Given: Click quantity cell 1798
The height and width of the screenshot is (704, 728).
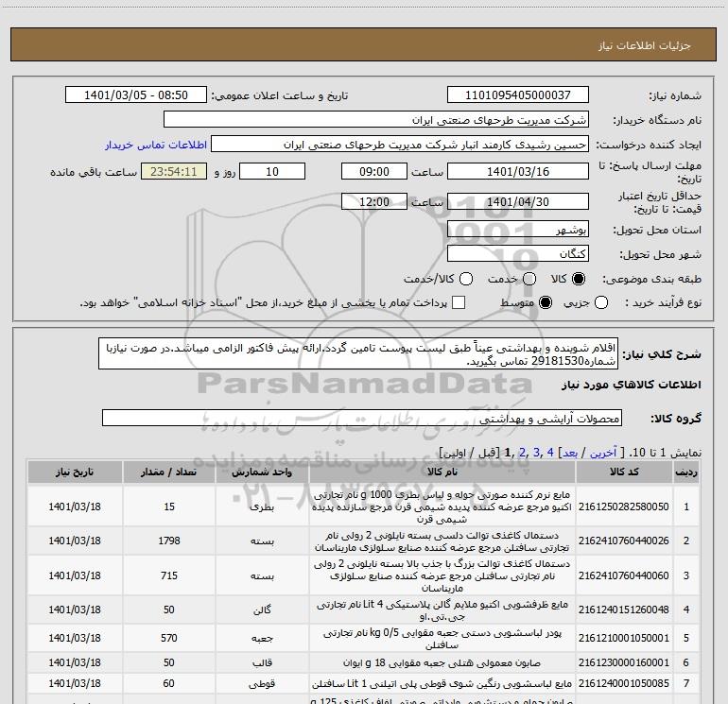Looking at the screenshot, I should 169,541.
